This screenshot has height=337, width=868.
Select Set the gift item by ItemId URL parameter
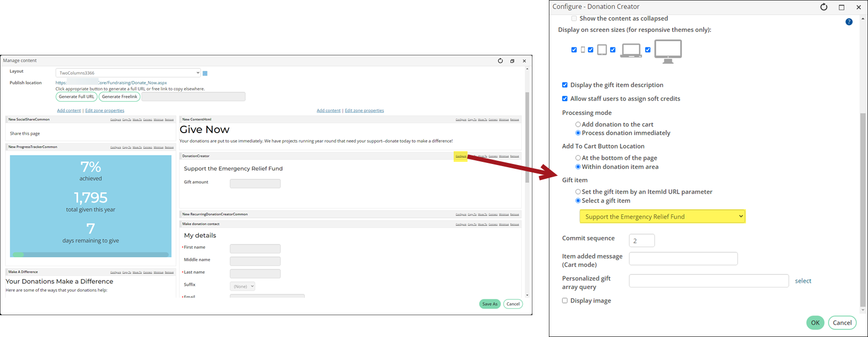(x=578, y=192)
